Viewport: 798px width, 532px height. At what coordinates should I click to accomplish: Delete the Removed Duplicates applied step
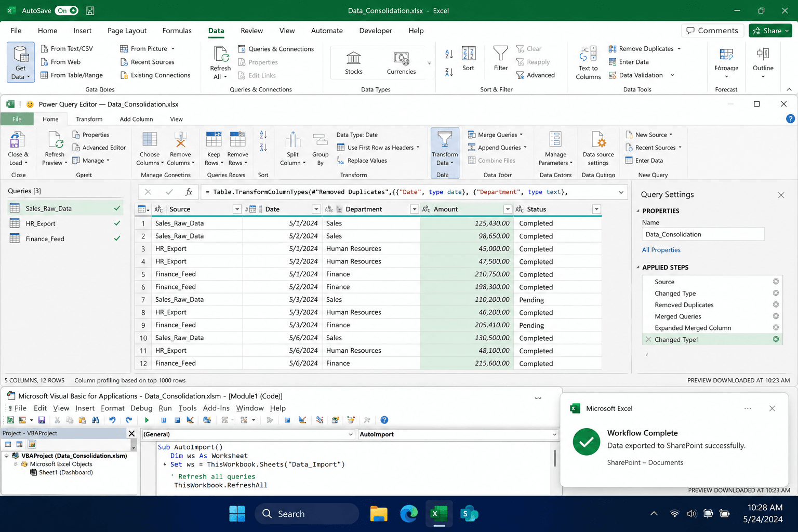(x=776, y=304)
